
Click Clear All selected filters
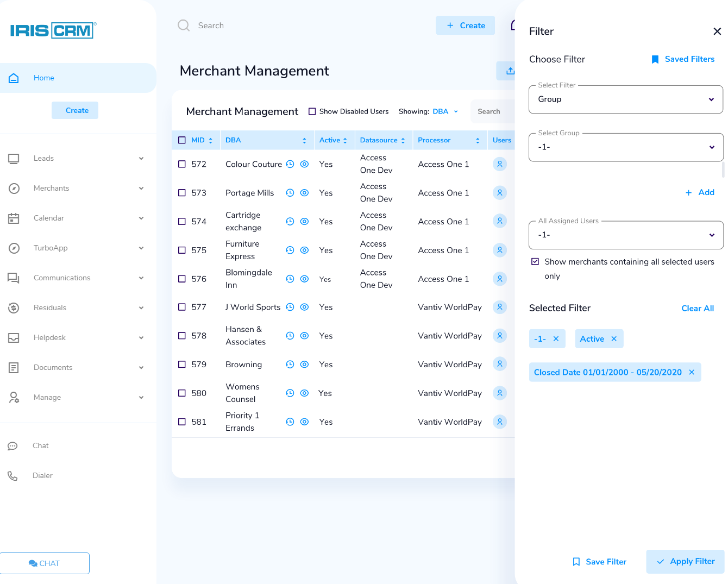coord(698,309)
